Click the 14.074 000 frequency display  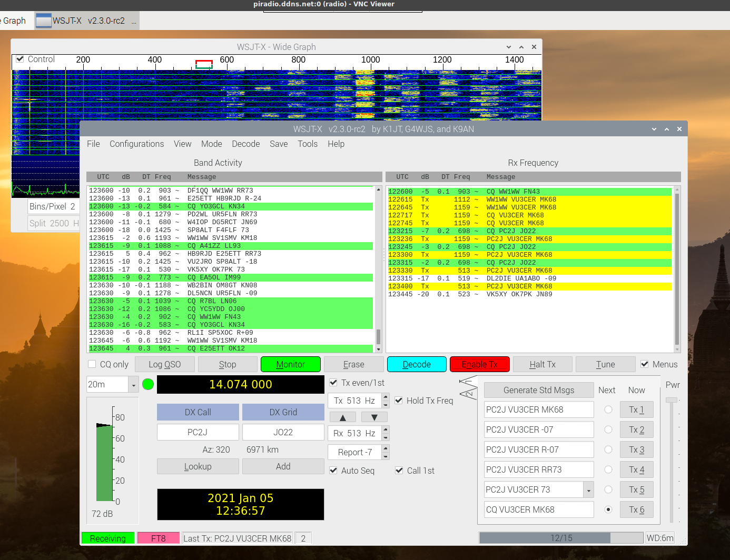click(x=241, y=385)
